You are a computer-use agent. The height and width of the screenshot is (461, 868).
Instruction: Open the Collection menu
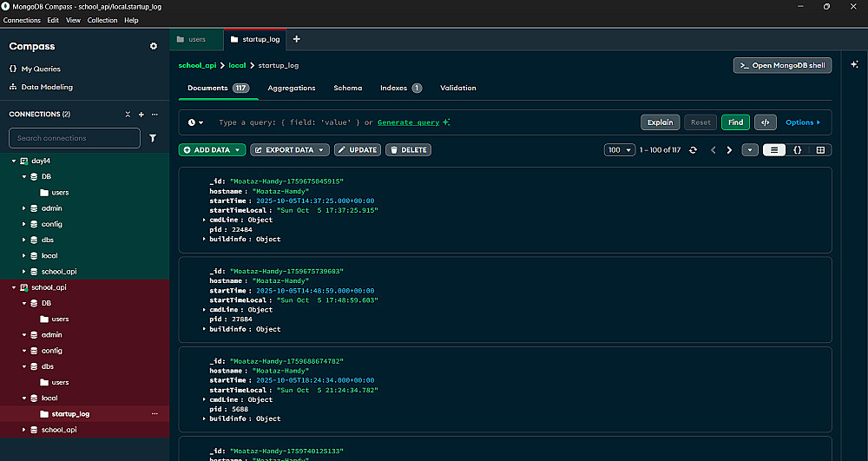102,20
